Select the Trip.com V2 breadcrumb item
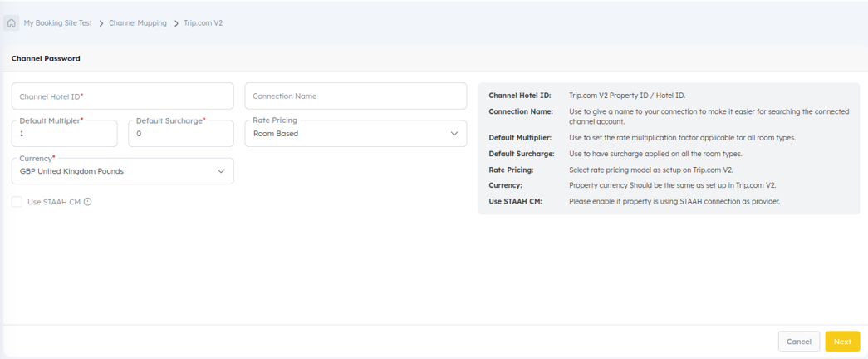Screen dimensions: 868x359 tap(204, 23)
